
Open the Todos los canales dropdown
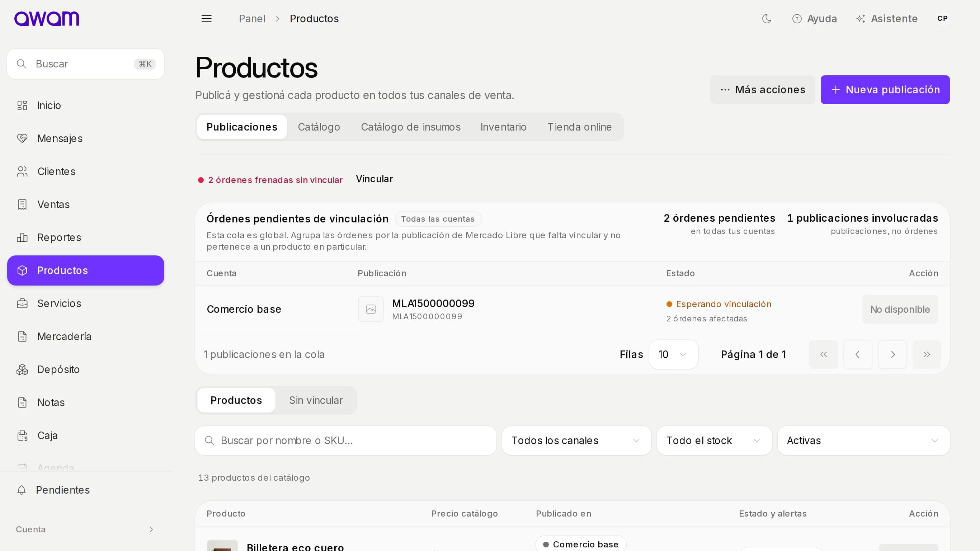pyautogui.click(x=576, y=441)
